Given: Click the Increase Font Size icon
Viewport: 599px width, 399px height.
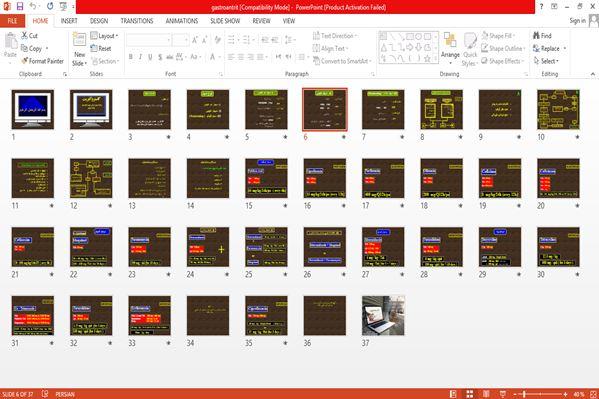Looking at the screenshot, I should click(x=195, y=40).
